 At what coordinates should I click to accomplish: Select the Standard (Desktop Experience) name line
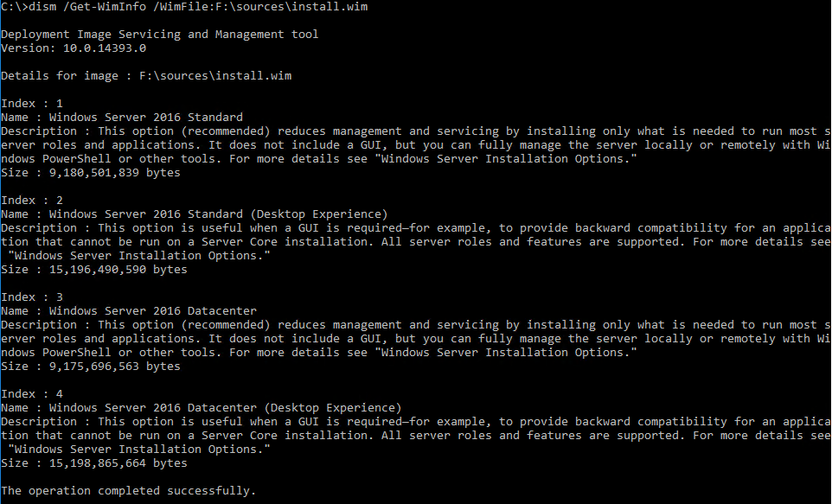pyautogui.click(x=195, y=214)
